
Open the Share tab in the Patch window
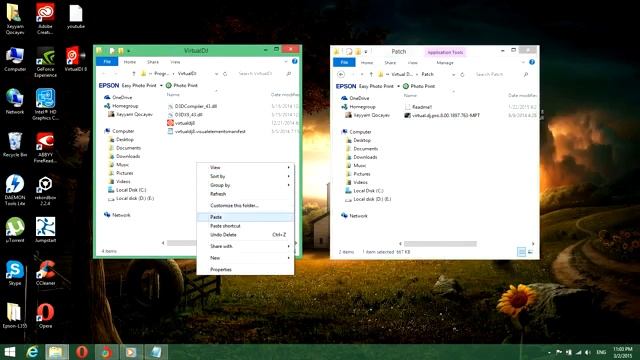coord(390,63)
